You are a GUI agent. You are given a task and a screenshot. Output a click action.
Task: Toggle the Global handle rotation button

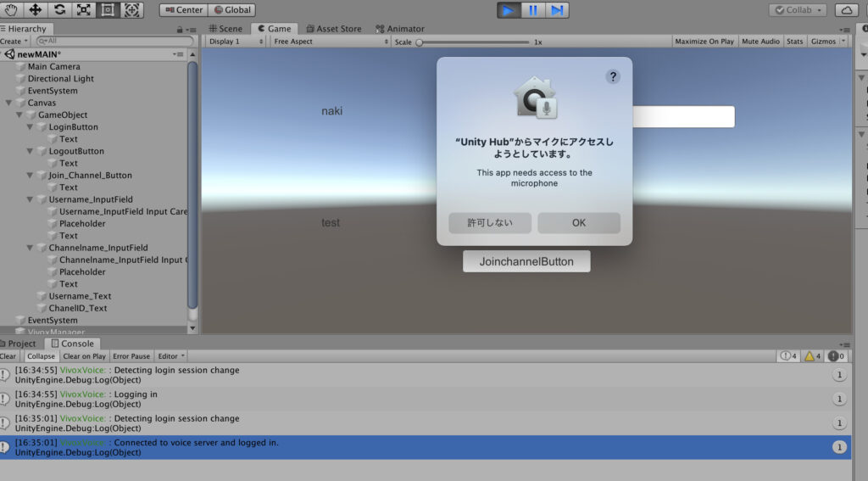point(232,10)
